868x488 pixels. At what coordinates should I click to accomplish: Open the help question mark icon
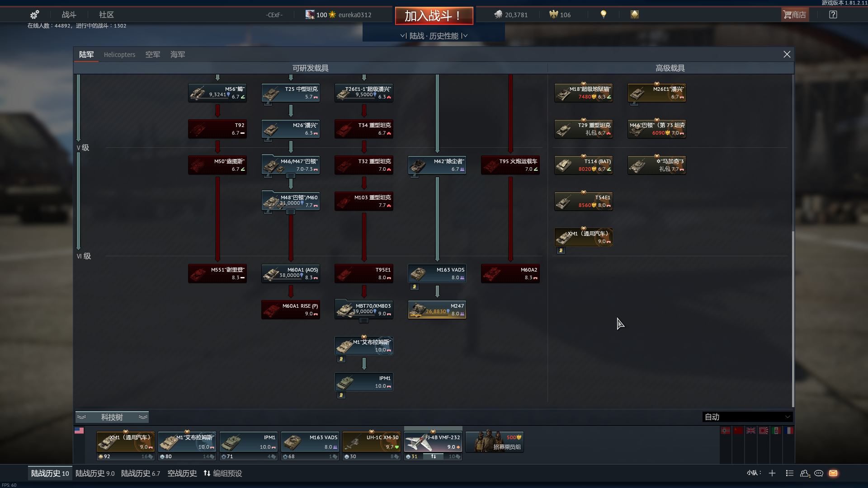833,14
